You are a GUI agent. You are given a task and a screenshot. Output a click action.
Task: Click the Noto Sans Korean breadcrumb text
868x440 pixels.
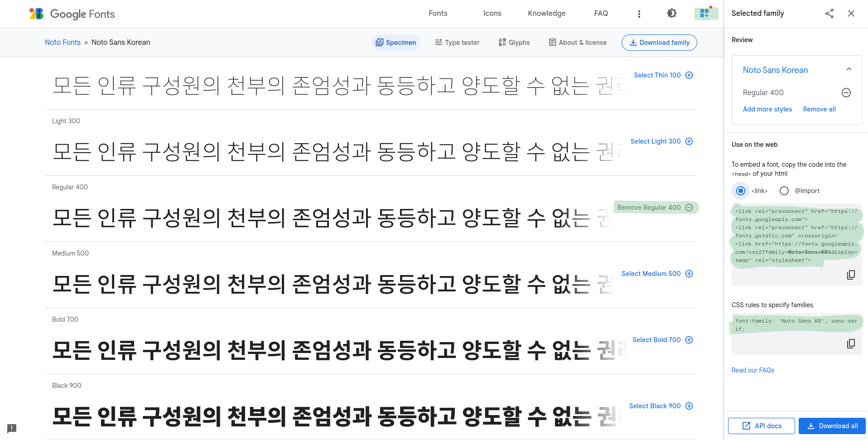[121, 42]
